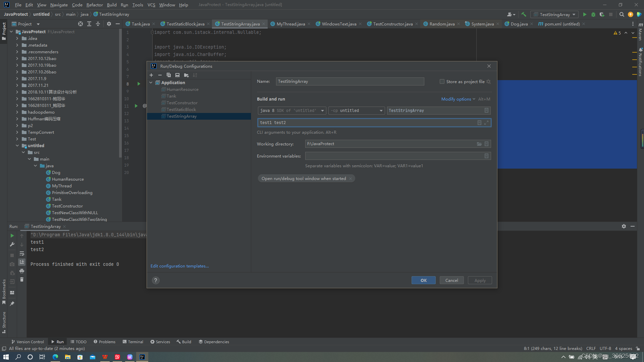The height and width of the screenshot is (362, 644).
Task: Click Name field containing TestStringArray
Action: tap(350, 81)
